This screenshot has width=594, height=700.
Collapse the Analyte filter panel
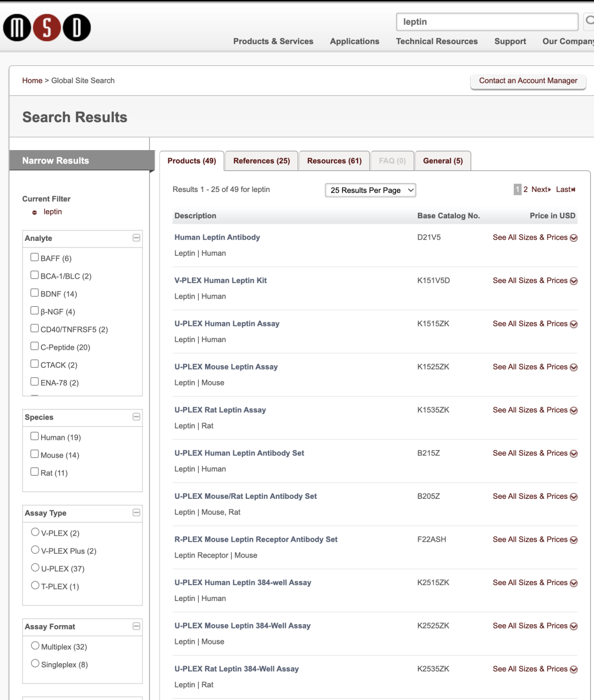click(136, 238)
